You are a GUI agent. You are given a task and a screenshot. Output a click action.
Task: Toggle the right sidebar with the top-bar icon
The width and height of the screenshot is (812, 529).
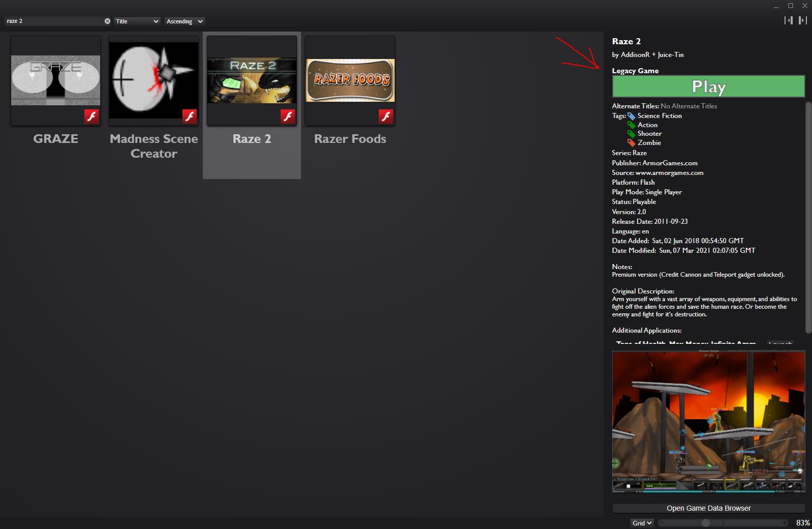[x=803, y=20]
